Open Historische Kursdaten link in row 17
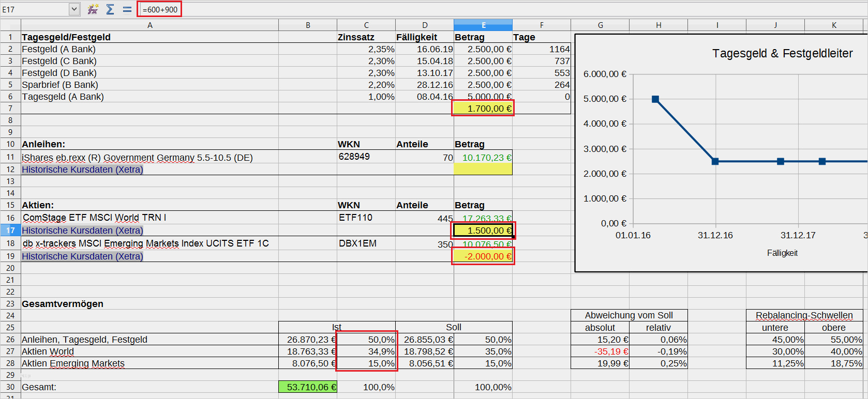 click(82, 231)
